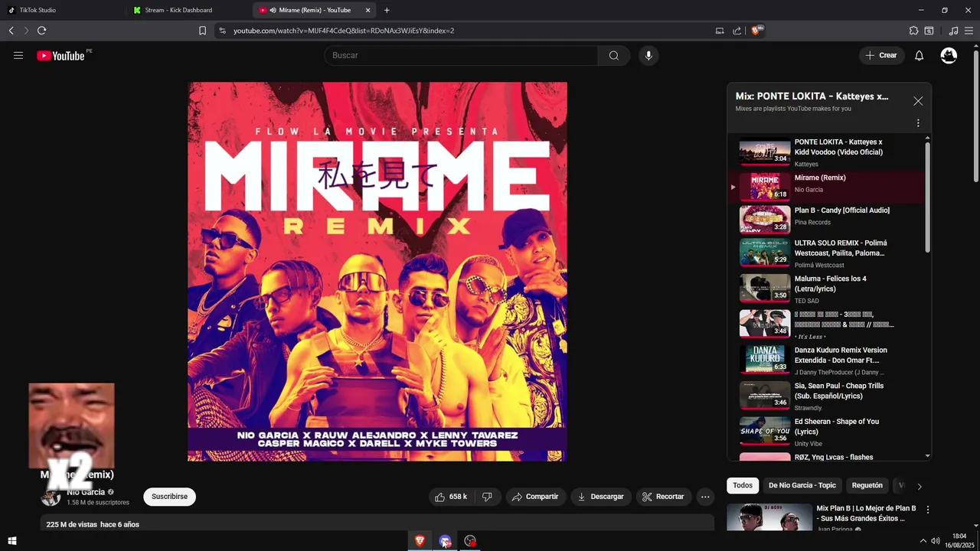Image resolution: width=980 pixels, height=551 pixels.
Task: Click the install/cast screen icon in the address bar
Action: [x=720, y=31]
